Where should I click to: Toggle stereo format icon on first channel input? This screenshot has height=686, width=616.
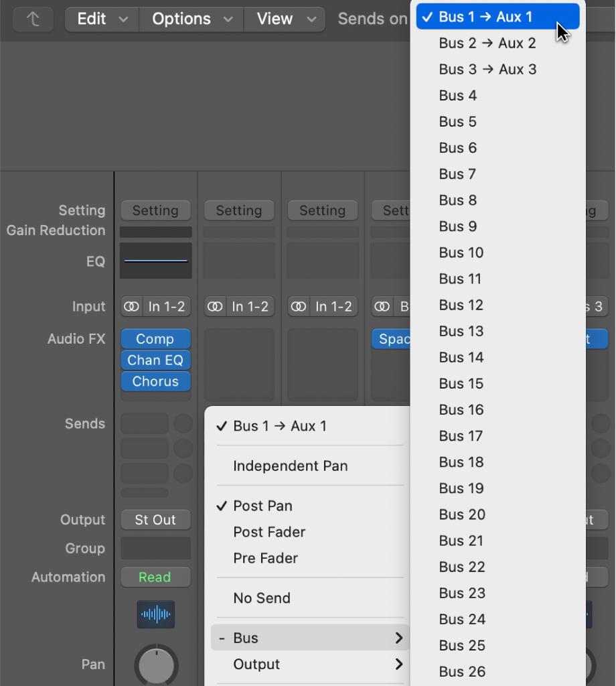(131, 306)
